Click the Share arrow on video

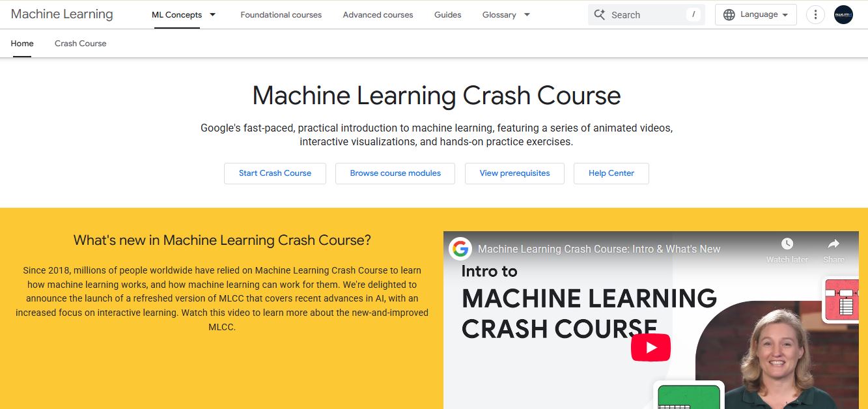pos(833,244)
